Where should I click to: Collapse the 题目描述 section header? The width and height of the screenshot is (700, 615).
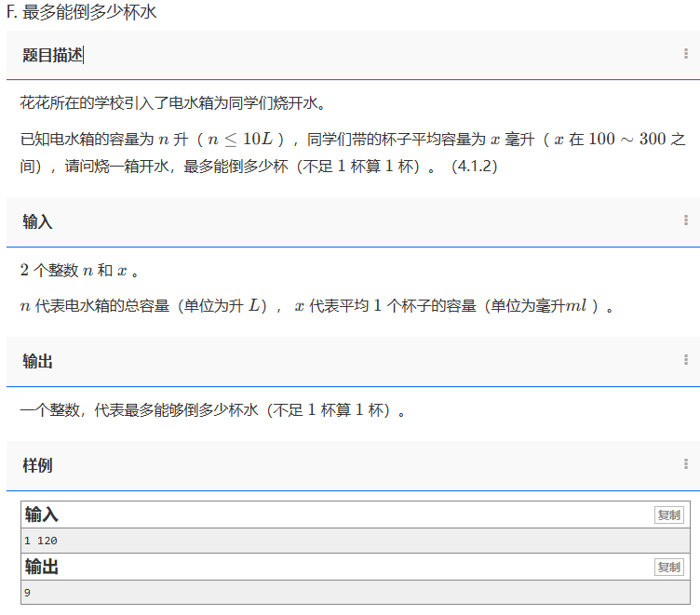point(52,55)
